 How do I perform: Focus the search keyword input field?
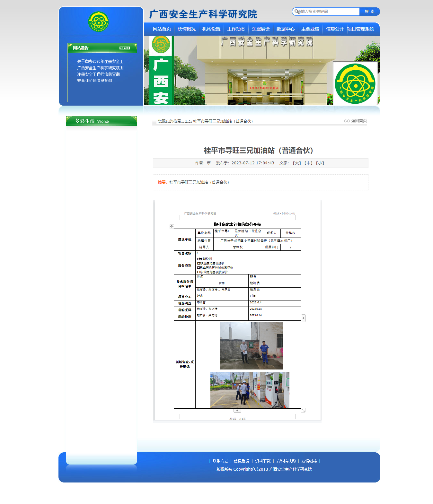pyautogui.click(x=327, y=12)
